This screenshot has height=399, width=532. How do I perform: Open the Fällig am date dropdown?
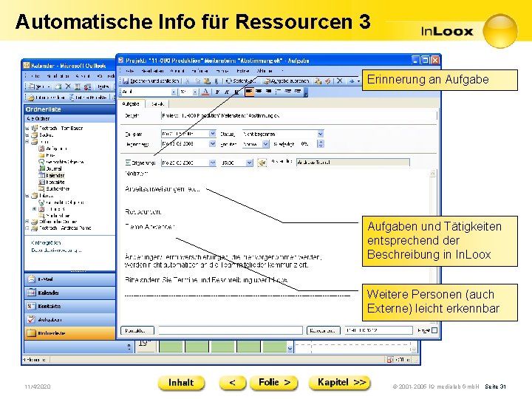[x=212, y=134]
